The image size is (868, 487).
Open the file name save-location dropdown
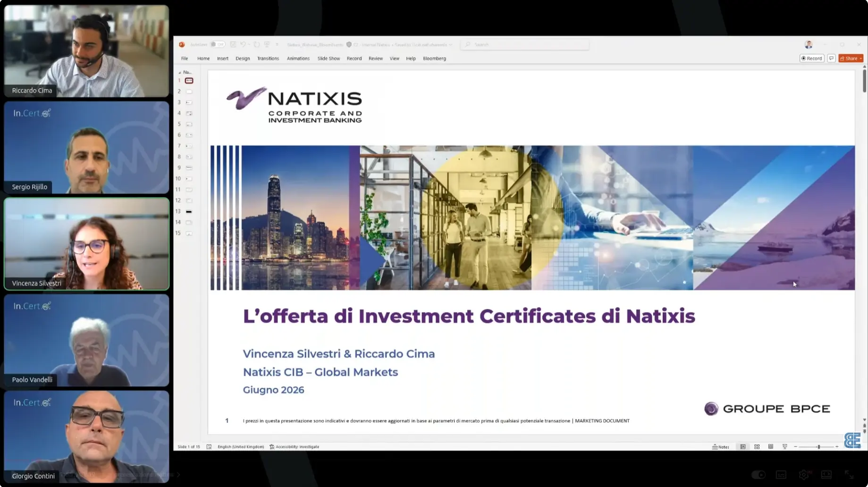tap(451, 44)
